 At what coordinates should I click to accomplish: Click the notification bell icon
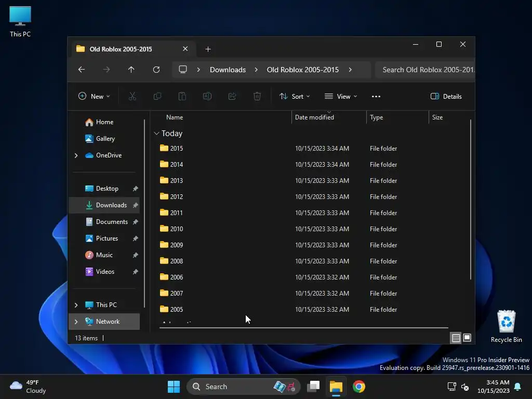(518, 387)
